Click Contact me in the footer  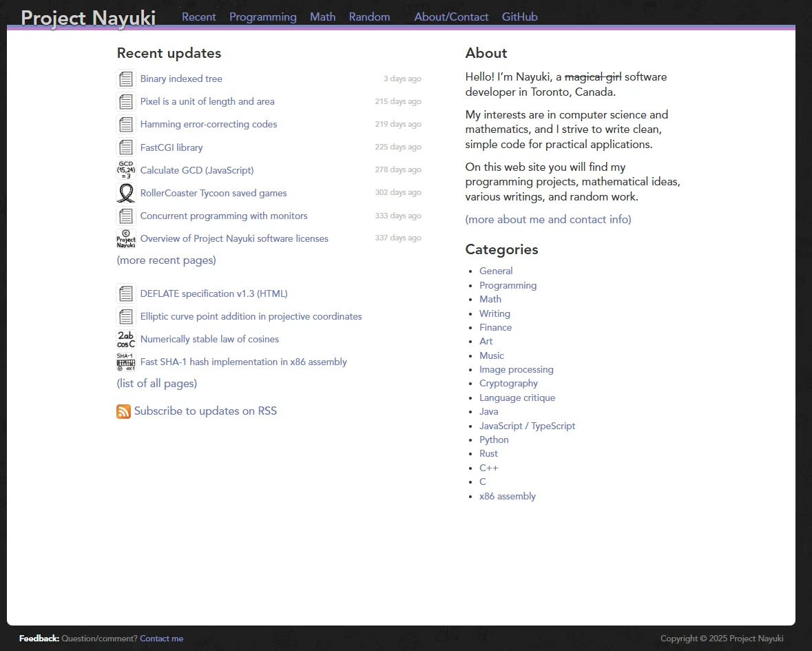pyautogui.click(x=161, y=639)
